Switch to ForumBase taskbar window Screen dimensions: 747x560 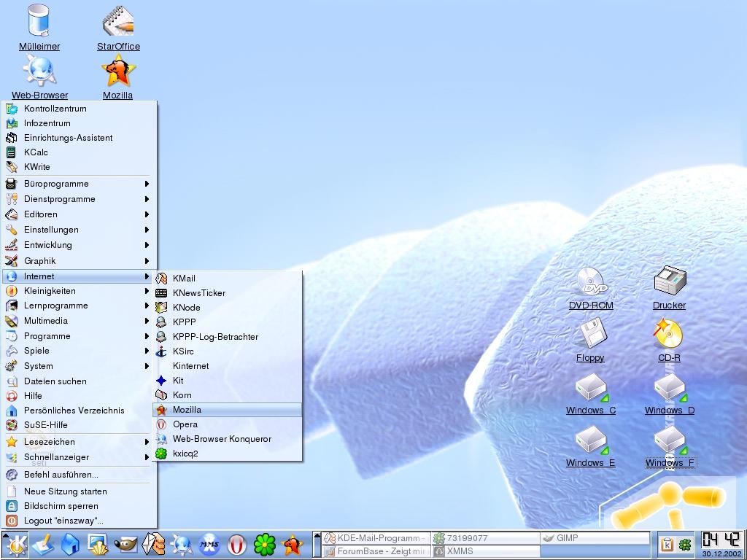(376, 551)
